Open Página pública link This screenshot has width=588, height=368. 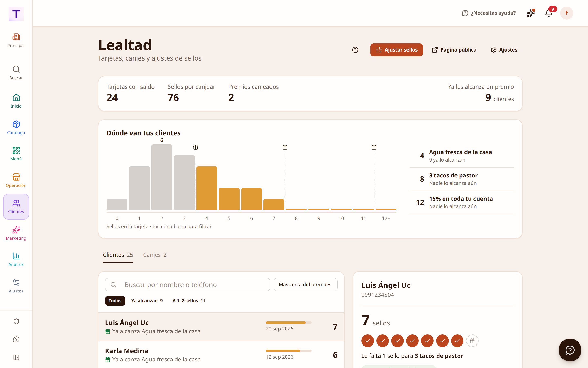tap(454, 50)
